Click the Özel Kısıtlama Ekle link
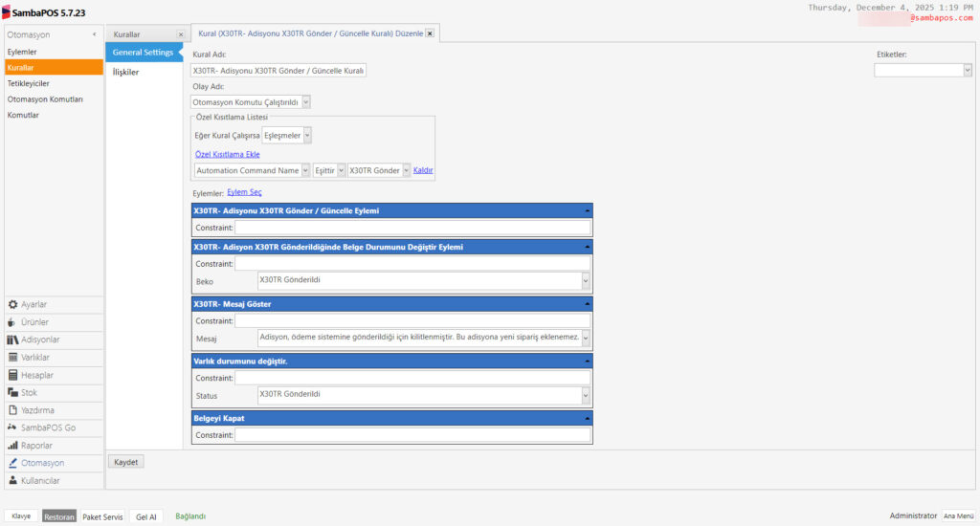 tap(227, 154)
